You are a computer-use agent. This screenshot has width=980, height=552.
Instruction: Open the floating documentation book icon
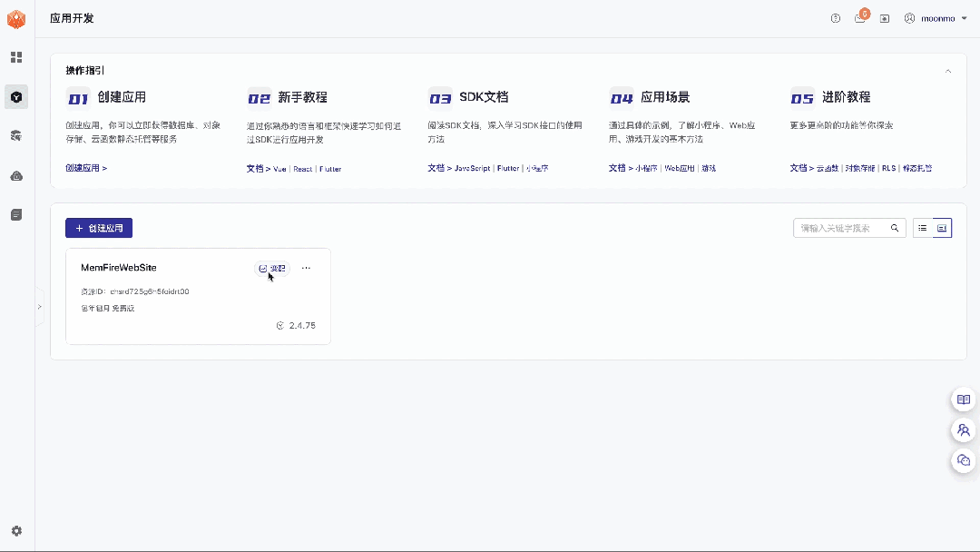963,399
